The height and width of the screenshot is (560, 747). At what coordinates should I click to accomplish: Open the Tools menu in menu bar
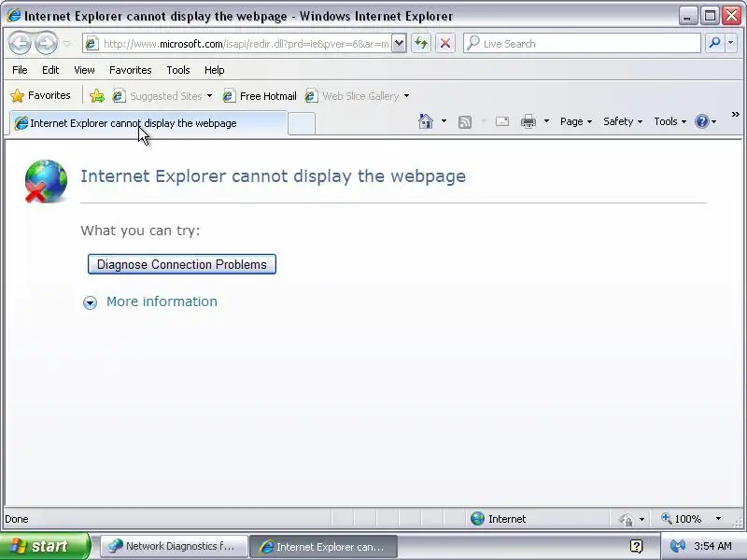pos(178,70)
